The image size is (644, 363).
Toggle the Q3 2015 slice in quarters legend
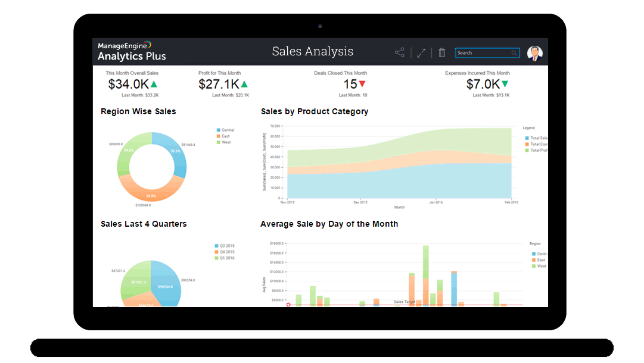pyautogui.click(x=225, y=245)
